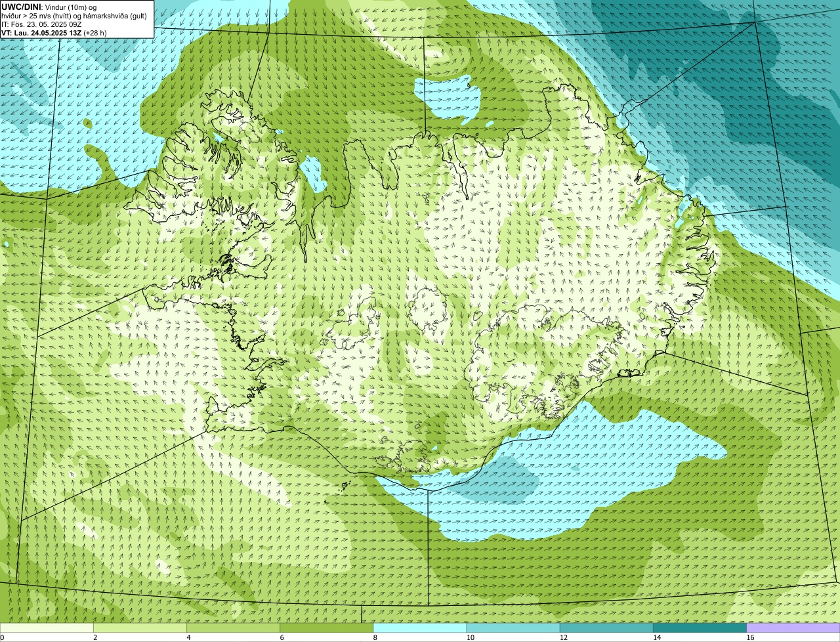Click the legend label '16'
The width and height of the screenshot is (840, 642).
(750, 637)
